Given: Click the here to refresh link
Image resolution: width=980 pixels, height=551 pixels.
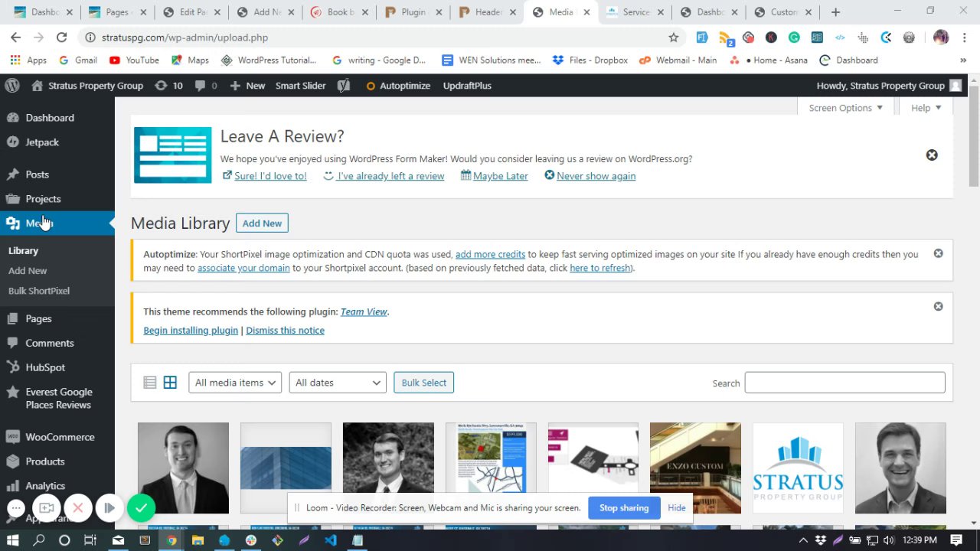Looking at the screenshot, I should (600, 268).
